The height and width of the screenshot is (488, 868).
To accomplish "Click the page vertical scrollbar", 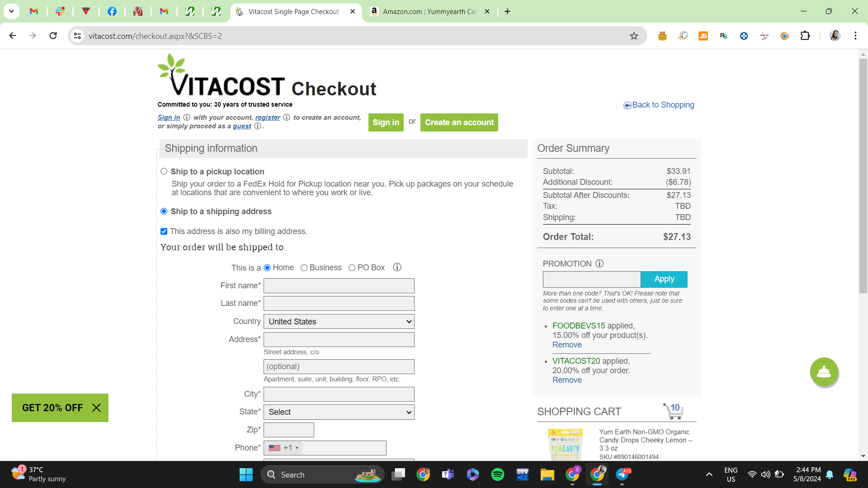I will point(863,176).
